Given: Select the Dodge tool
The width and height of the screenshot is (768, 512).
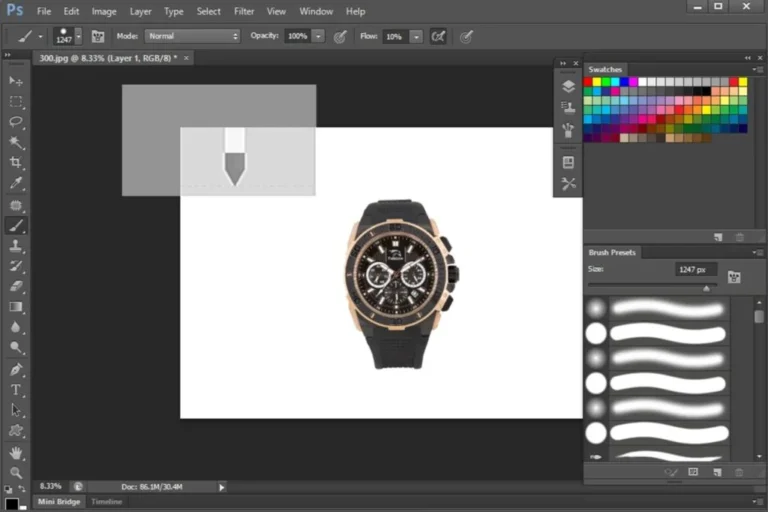Looking at the screenshot, I should [16, 347].
